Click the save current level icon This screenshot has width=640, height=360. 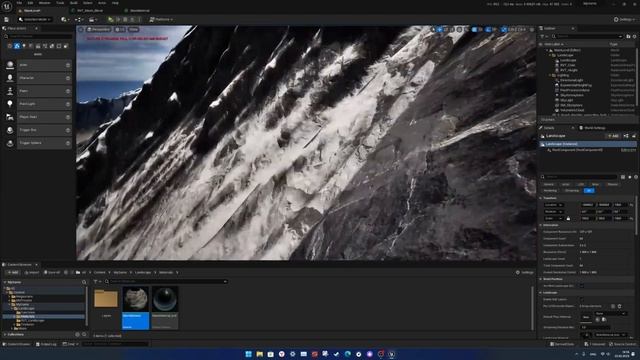click(x=7, y=20)
